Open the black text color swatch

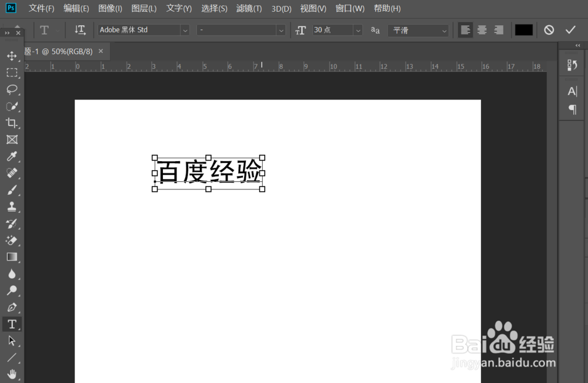(524, 30)
